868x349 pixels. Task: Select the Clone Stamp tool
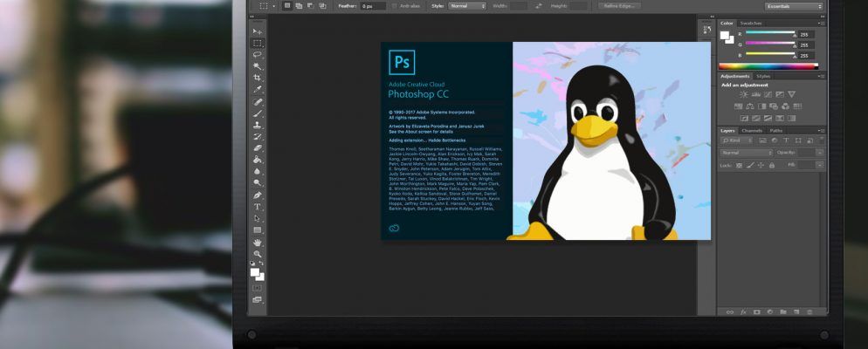(258, 126)
